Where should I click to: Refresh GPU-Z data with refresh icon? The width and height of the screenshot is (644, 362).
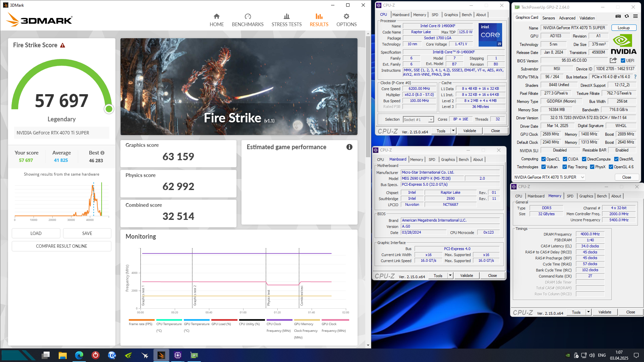[627, 16]
